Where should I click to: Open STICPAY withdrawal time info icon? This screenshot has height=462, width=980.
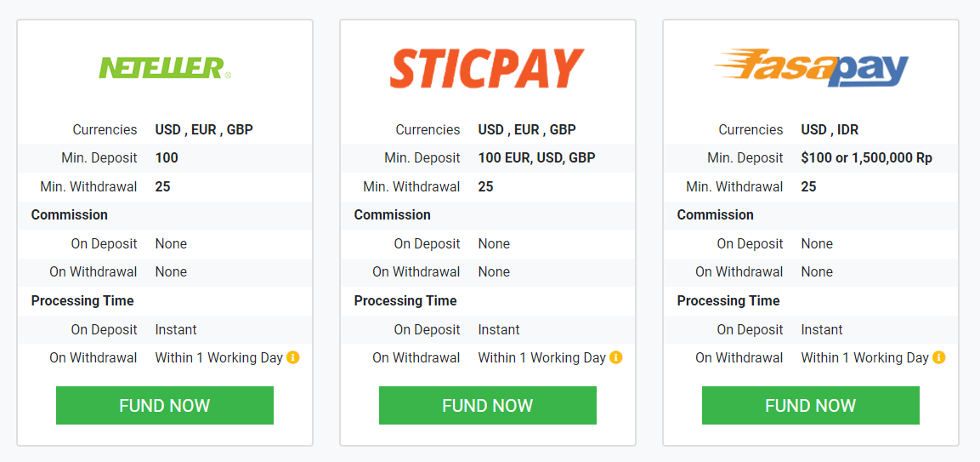pos(615,357)
